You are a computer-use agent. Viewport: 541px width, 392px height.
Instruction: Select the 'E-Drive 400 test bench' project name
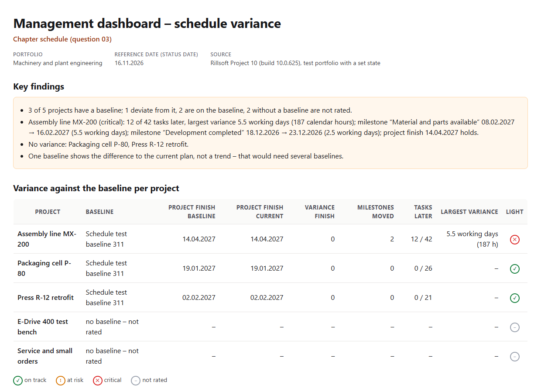click(43, 327)
